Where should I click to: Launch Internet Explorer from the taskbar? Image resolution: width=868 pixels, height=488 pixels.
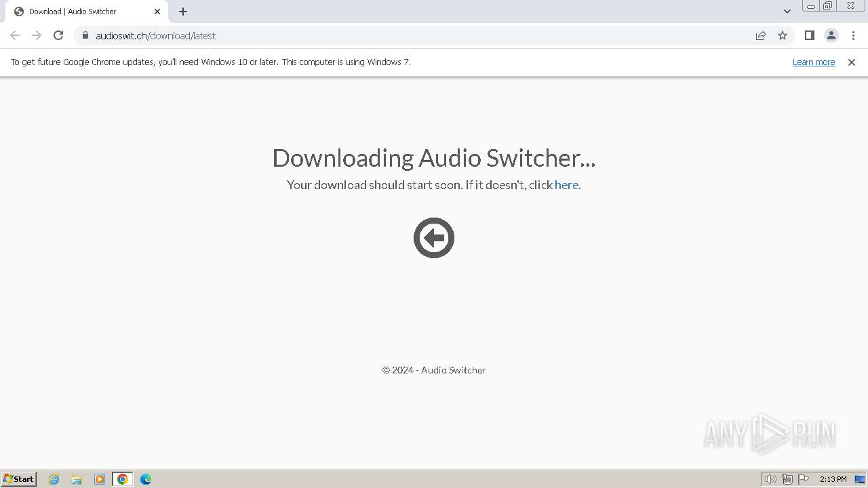click(x=54, y=479)
